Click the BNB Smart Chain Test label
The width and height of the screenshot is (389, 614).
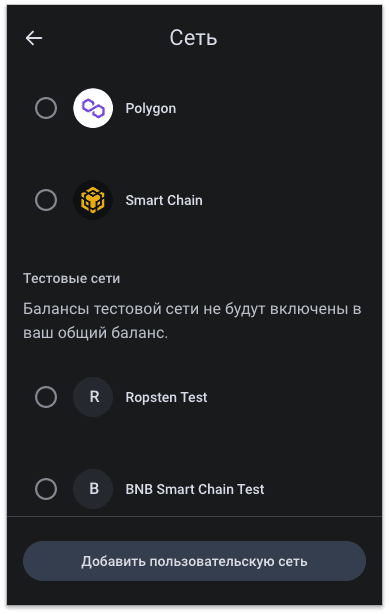point(195,489)
